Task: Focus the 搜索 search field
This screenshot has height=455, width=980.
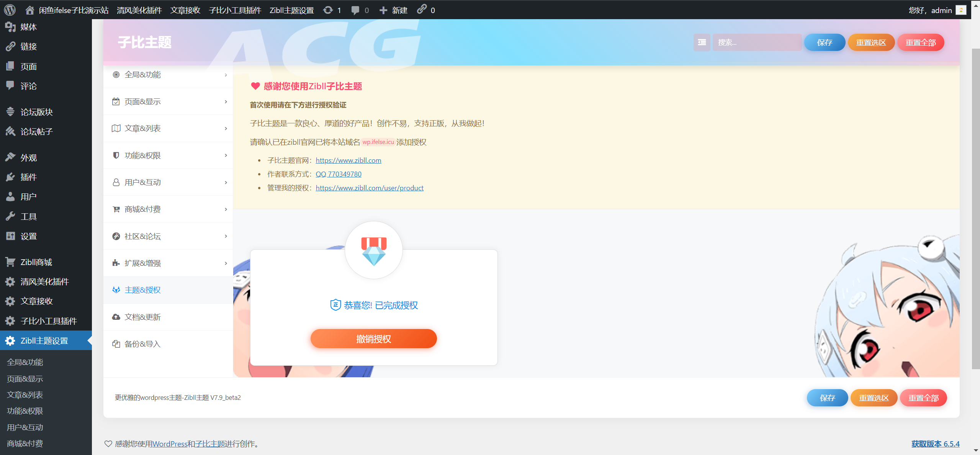Action: tap(756, 43)
